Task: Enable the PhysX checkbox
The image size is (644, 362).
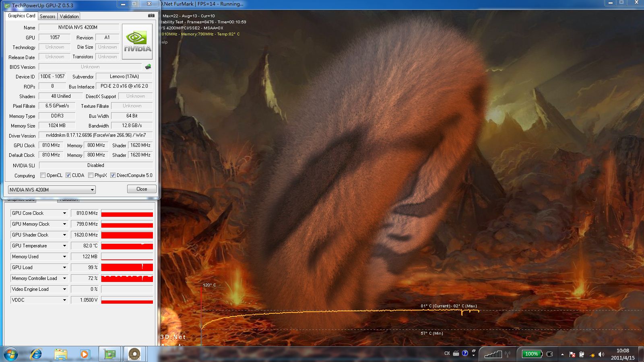Action: (x=91, y=175)
